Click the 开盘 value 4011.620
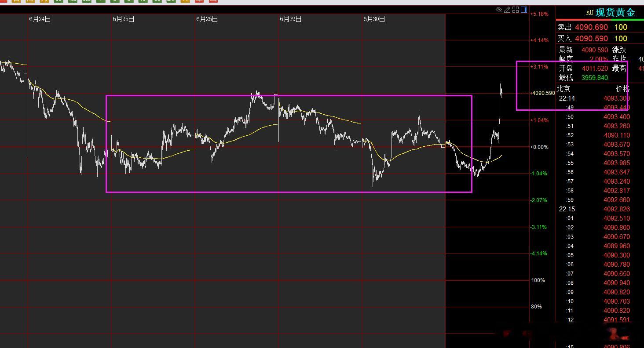Viewport: 644px width, 348px height. 595,69
